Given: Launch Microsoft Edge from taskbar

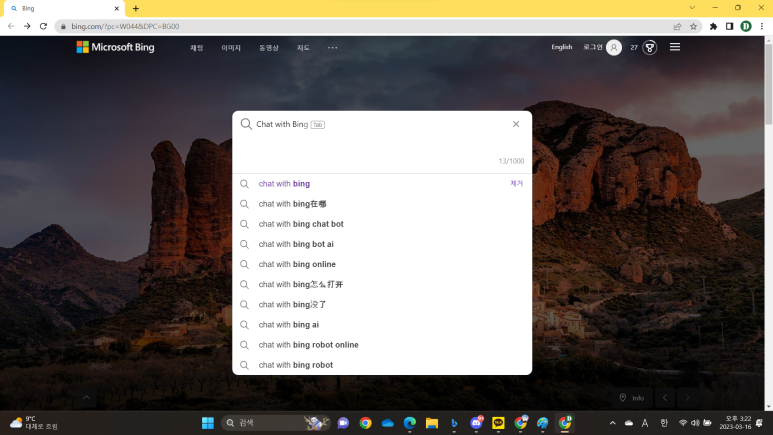Looking at the screenshot, I should click(410, 423).
